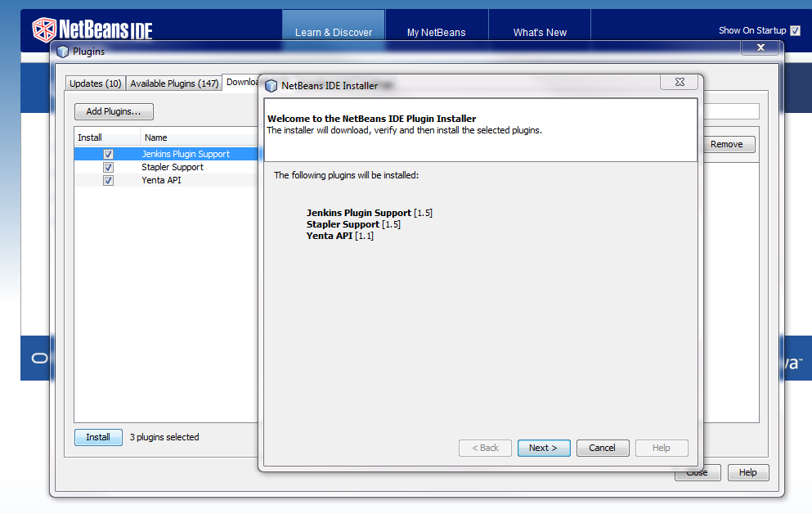The width and height of the screenshot is (812, 514).
Task: Toggle the Show On Startup checkbox
Action: (x=796, y=30)
